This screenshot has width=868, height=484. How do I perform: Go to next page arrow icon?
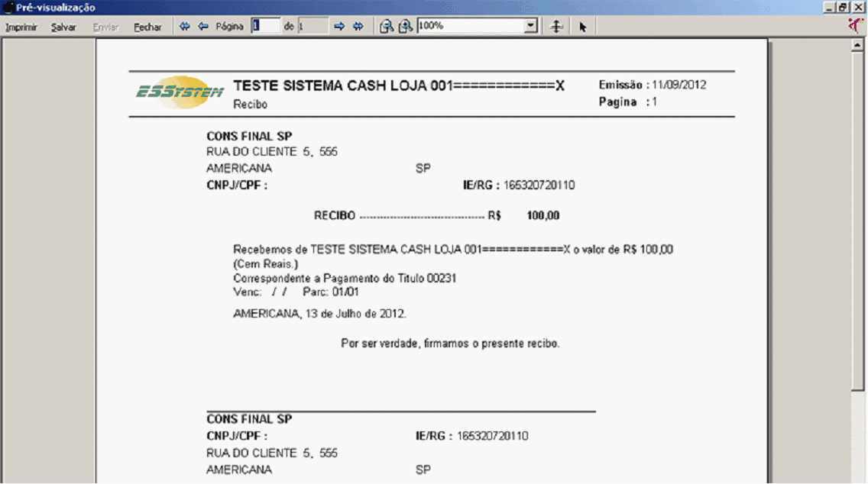(340, 27)
